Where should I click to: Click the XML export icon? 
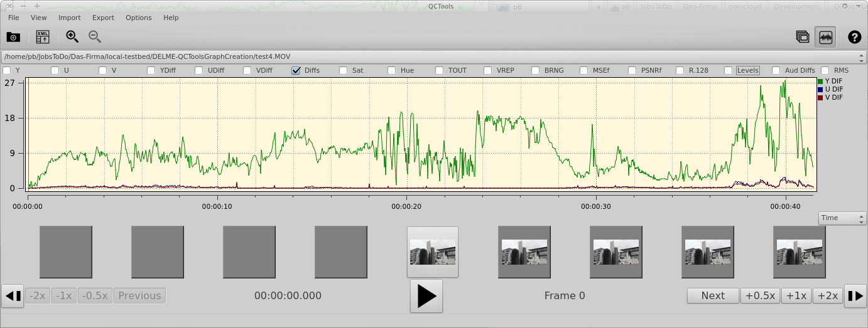coord(42,37)
